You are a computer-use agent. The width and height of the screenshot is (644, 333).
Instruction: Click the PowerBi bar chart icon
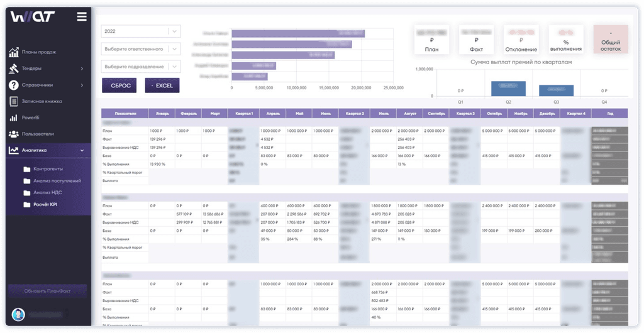[x=13, y=117]
